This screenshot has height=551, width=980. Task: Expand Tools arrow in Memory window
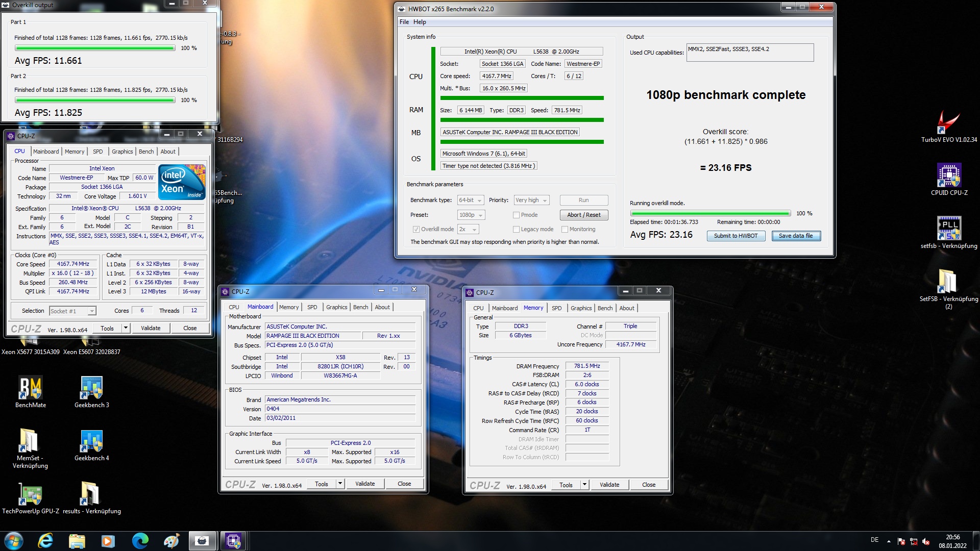click(x=584, y=485)
